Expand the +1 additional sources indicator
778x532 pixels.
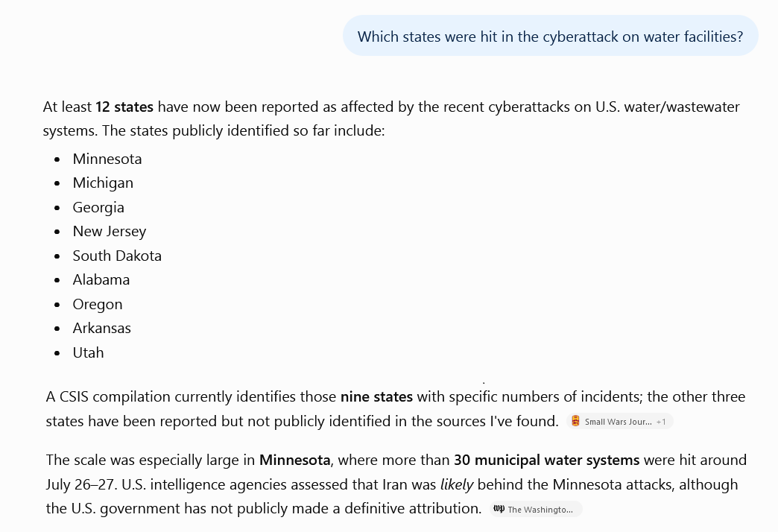[x=661, y=422]
